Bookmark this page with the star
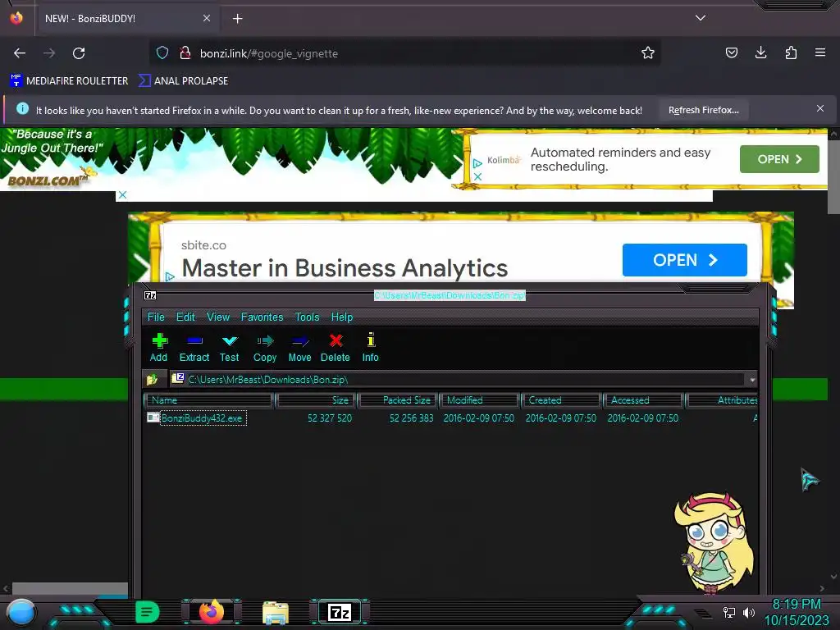Screen dimensions: 840x630 coord(648,53)
